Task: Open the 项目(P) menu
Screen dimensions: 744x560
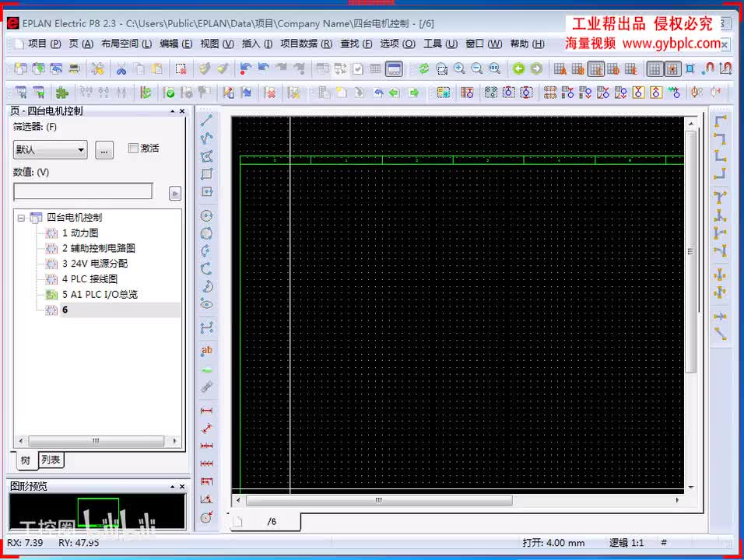Action: click(44, 44)
